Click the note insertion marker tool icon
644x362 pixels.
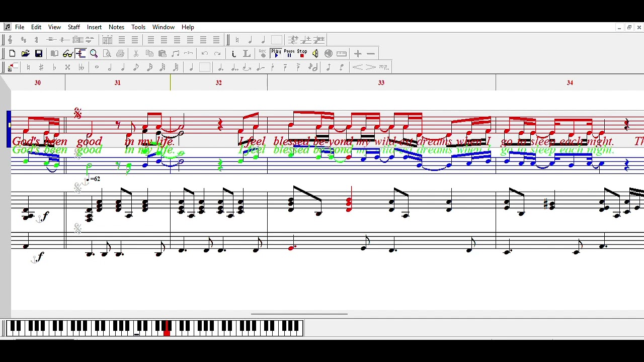pos(12,67)
